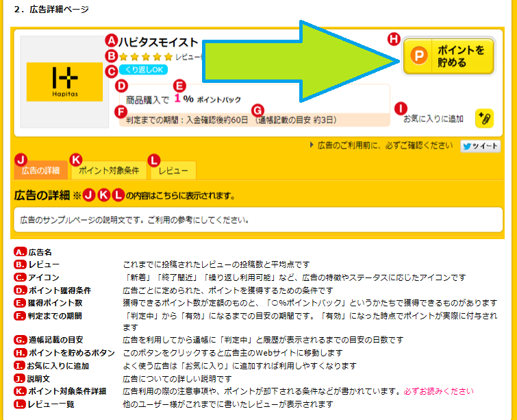Click 通帳記載の目安 約3日 text
Viewport: 517px width, 420px height.
coord(296,120)
